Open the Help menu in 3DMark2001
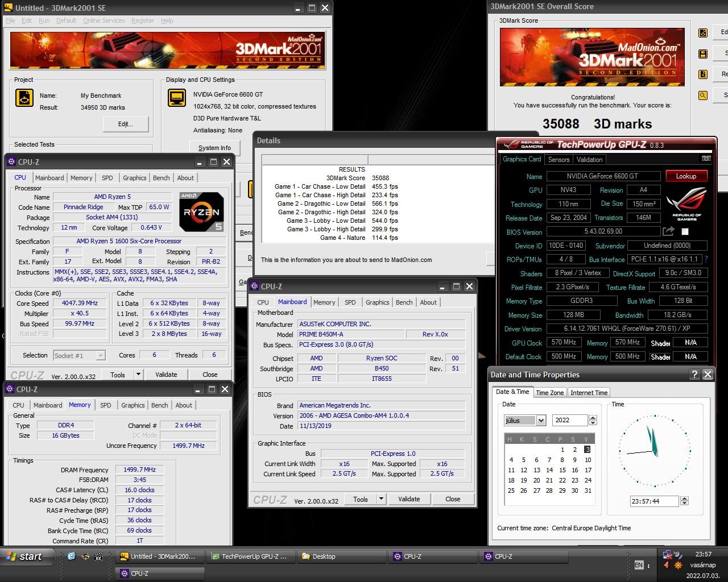This screenshot has height=582, width=728. 167,20
